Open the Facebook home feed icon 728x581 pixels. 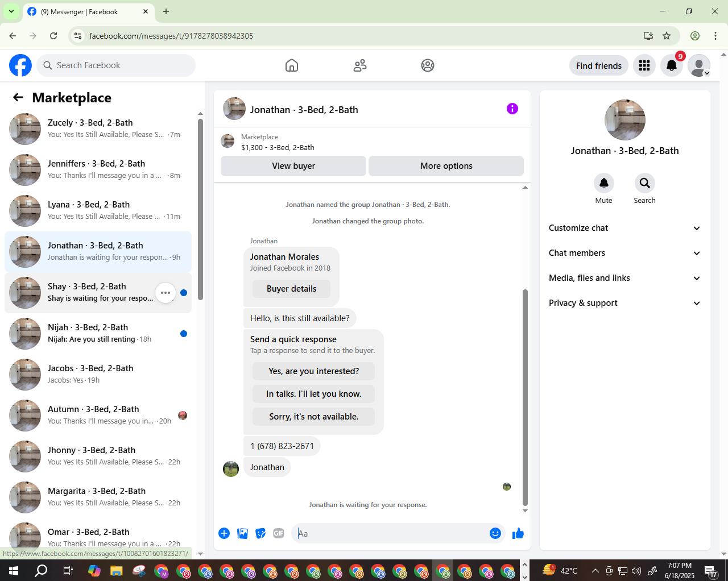pyautogui.click(x=292, y=65)
